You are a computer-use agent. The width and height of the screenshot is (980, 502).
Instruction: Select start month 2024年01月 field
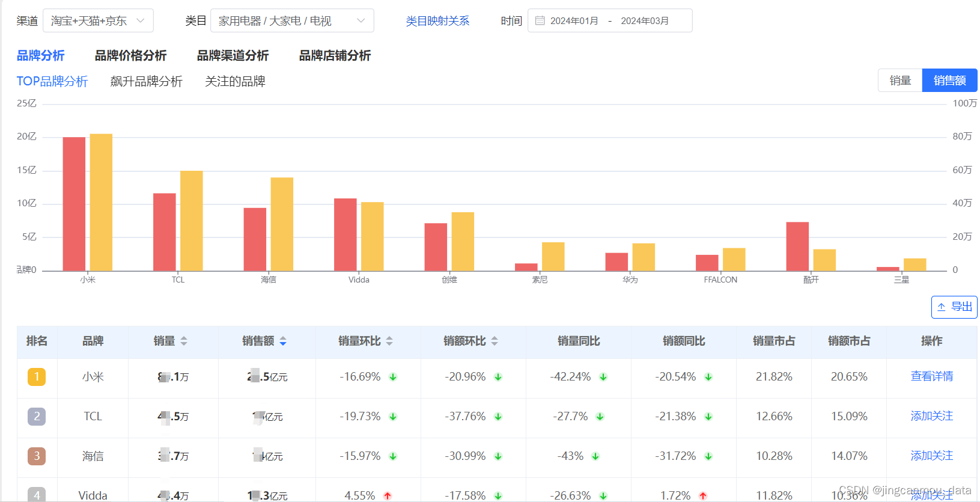tap(574, 20)
